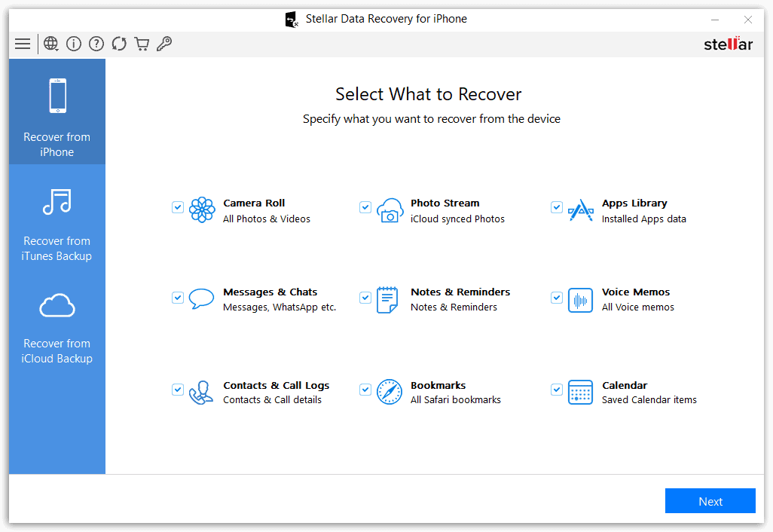The height and width of the screenshot is (532, 773).
Task: Uncheck the Photo Stream checkbox
Action: point(365,207)
